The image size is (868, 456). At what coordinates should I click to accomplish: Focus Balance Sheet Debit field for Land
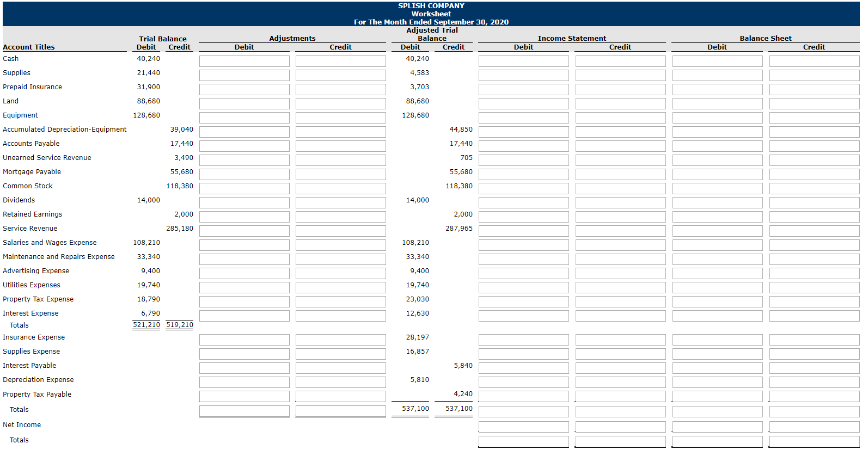[718, 103]
